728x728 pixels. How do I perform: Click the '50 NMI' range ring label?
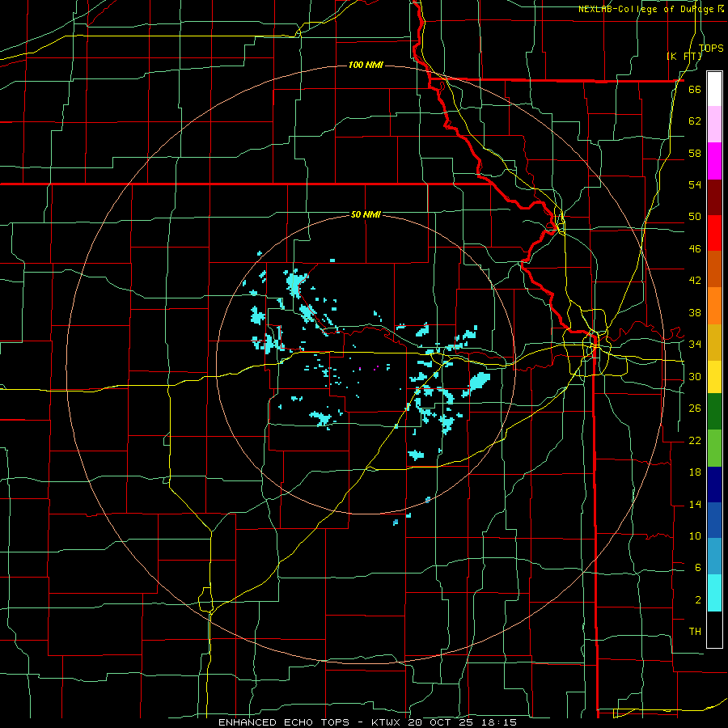click(366, 214)
